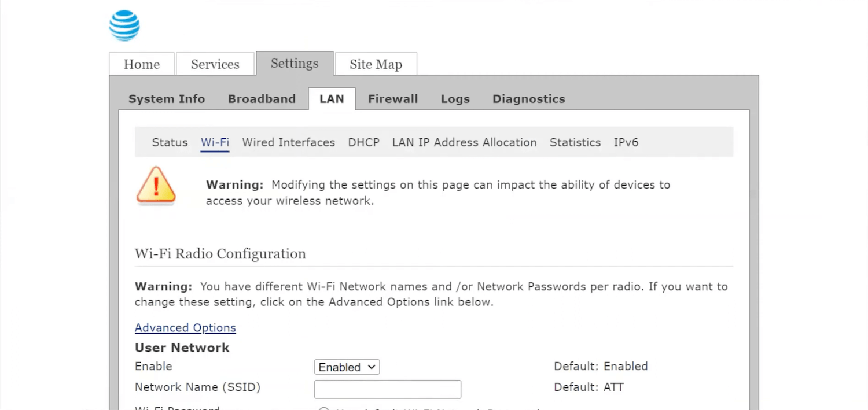Image resolution: width=868 pixels, height=410 pixels.
Task: Click the orange warning triangle icon
Action: point(156,185)
